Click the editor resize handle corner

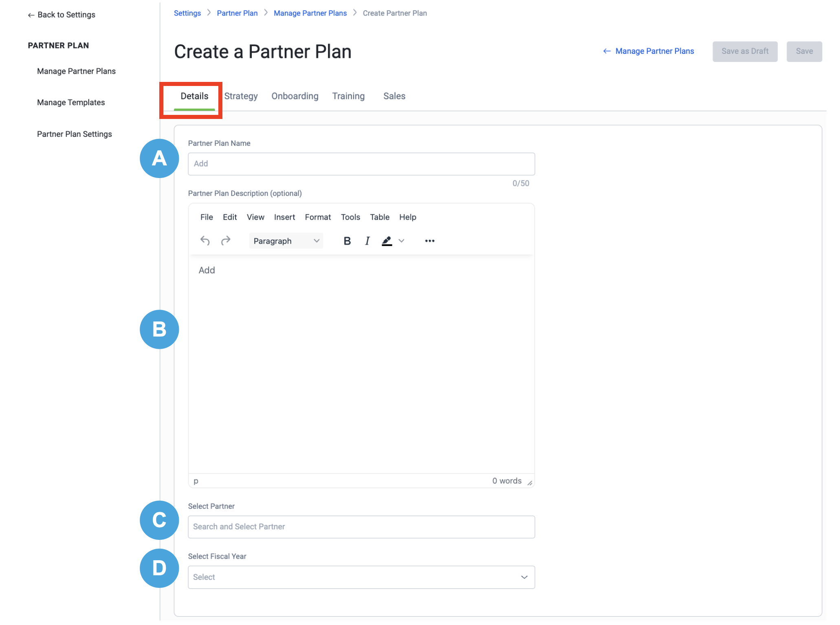[x=530, y=483]
